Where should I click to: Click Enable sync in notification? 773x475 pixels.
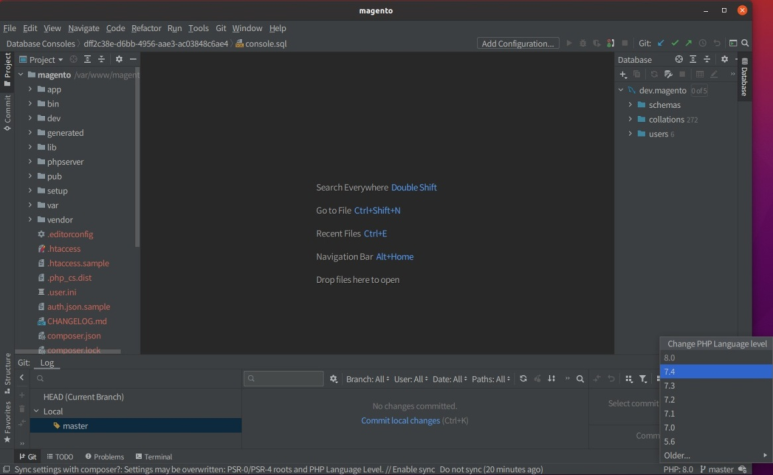click(414, 469)
